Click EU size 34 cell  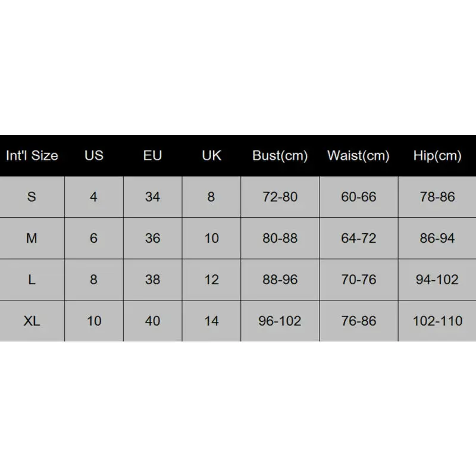pyautogui.click(x=152, y=197)
